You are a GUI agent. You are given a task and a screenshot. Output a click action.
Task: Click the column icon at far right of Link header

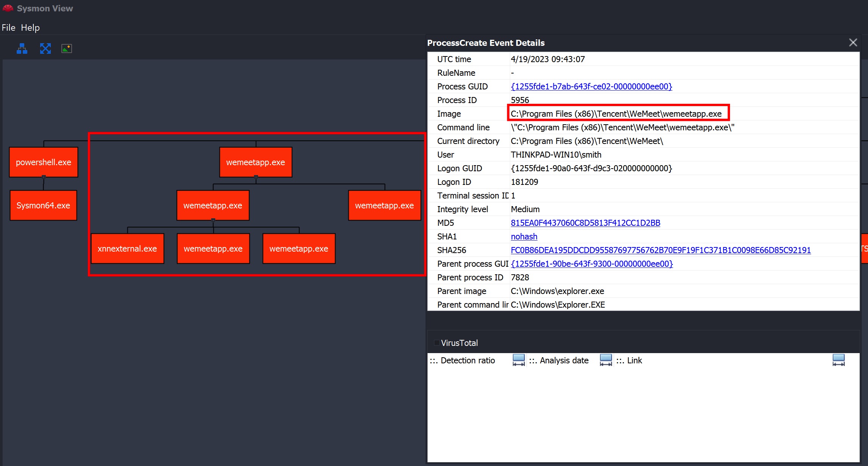coord(838,360)
